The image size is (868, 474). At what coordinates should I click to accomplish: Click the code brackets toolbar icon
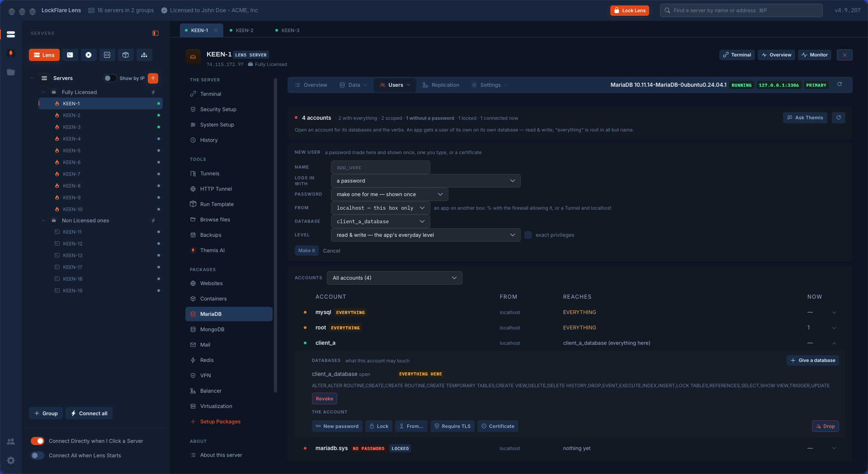click(x=107, y=55)
